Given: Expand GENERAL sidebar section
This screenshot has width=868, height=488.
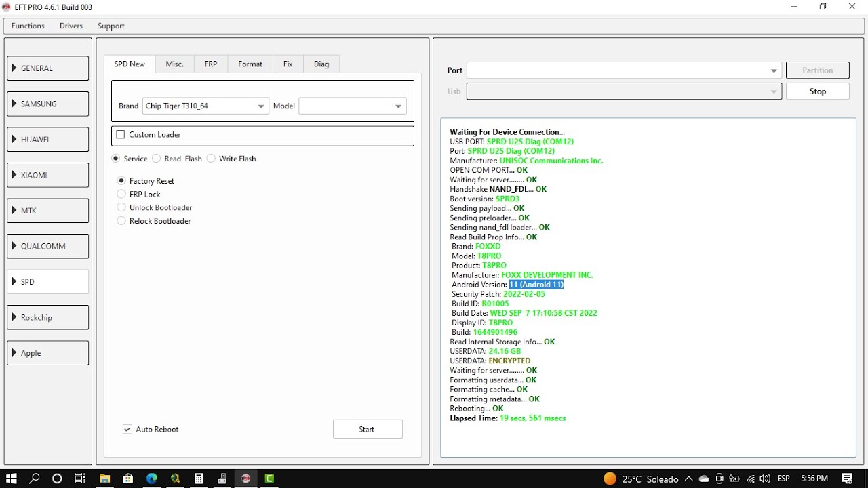Looking at the screenshot, I should (48, 68).
